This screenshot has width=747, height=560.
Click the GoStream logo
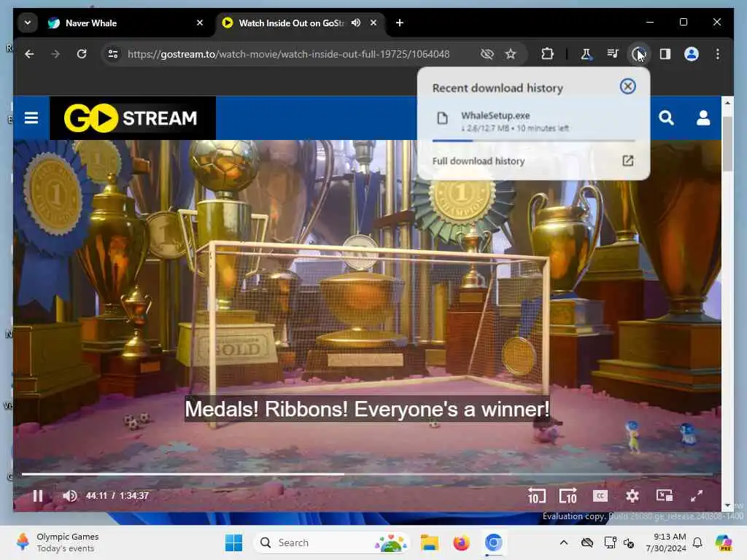click(x=133, y=118)
